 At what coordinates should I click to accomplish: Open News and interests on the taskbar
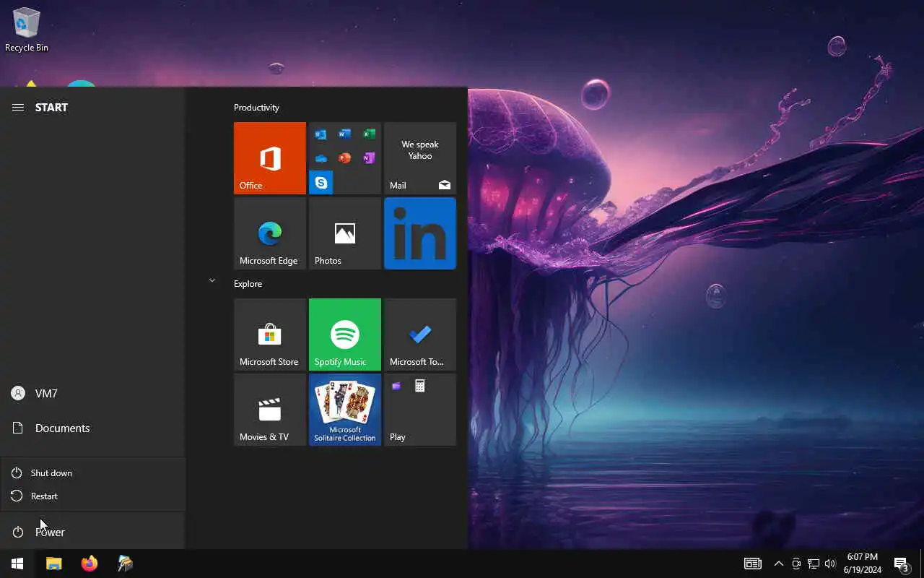point(753,564)
